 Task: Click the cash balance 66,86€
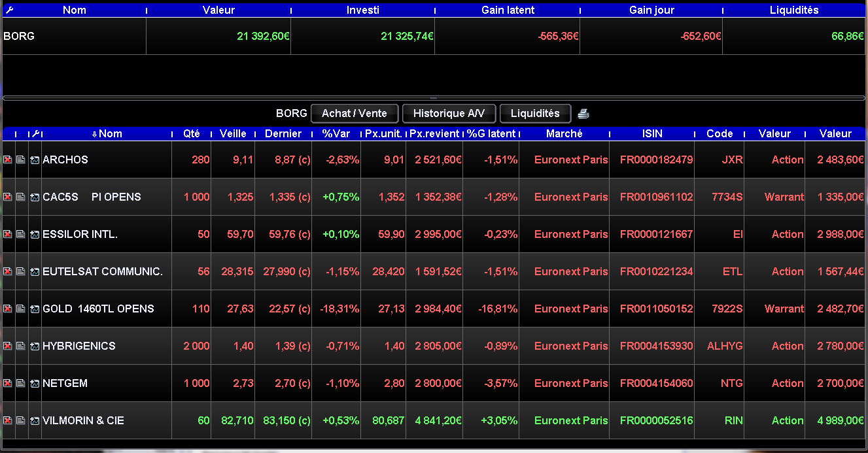click(848, 36)
